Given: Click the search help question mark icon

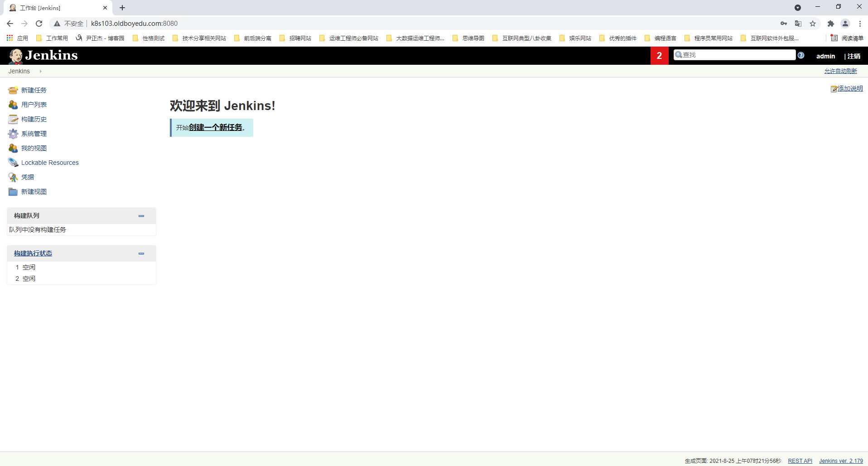Looking at the screenshot, I should 801,55.
